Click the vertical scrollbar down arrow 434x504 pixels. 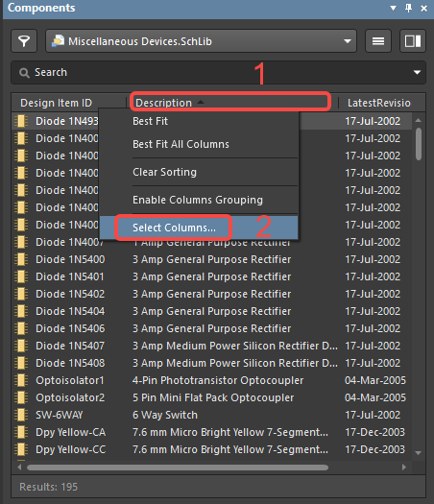tap(419, 453)
